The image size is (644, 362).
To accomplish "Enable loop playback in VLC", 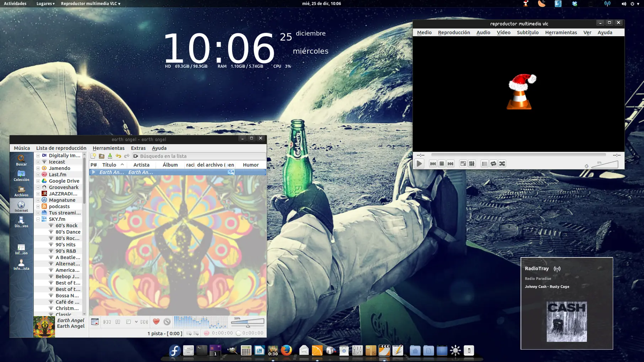I will (493, 163).
